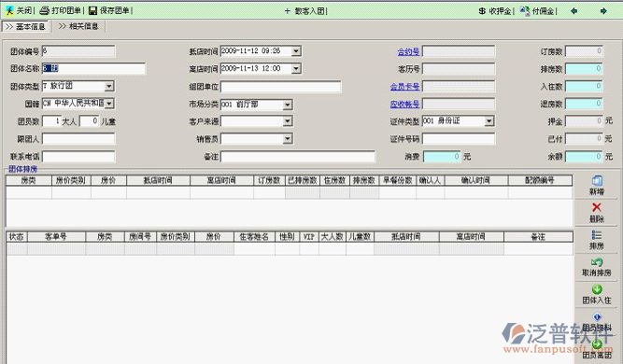Click the 订房数 column header
Image resolution: width=623 pixels, height=364 pixels.
coord(269,180)
